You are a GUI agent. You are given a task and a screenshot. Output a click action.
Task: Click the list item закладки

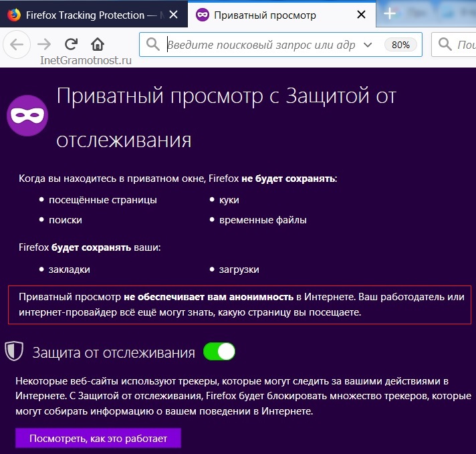coord(70,269)
